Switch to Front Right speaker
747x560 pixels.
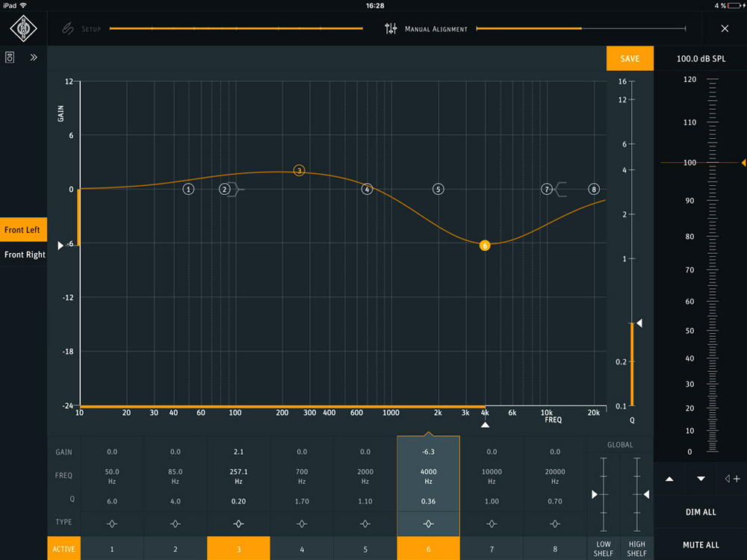tap(25, 255)
